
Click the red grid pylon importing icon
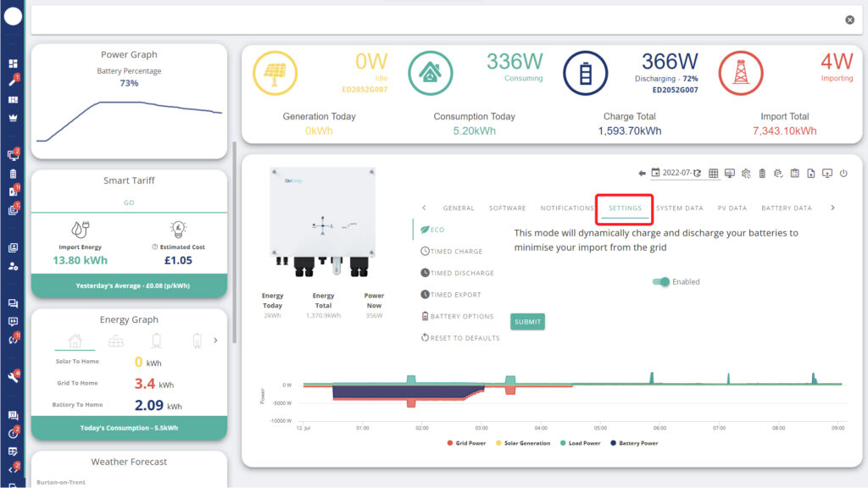point(741,74)
